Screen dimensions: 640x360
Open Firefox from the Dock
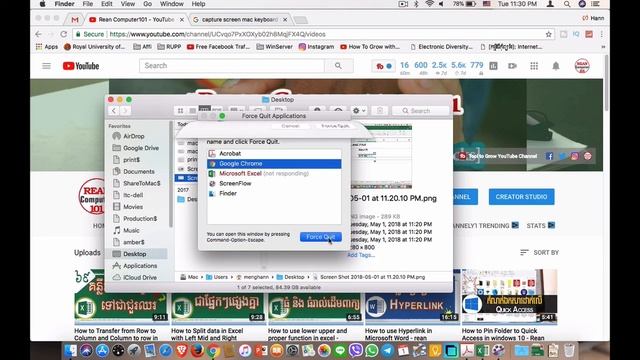(197, 350)
